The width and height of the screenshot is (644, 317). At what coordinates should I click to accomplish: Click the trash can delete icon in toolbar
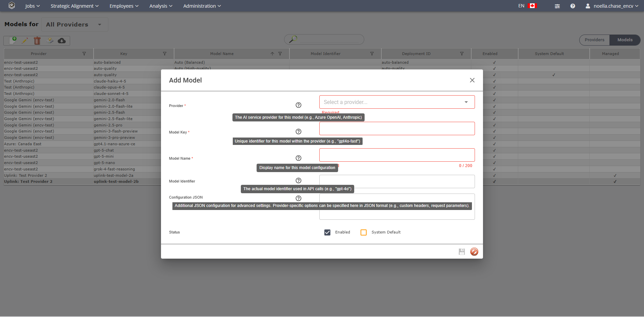point(37,41)
